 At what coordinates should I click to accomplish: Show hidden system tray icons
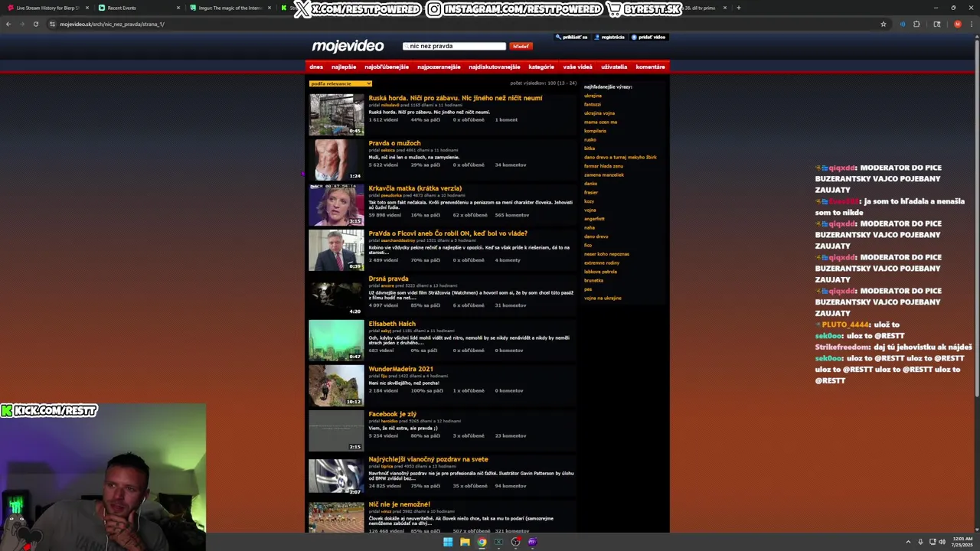click(908, 542)
